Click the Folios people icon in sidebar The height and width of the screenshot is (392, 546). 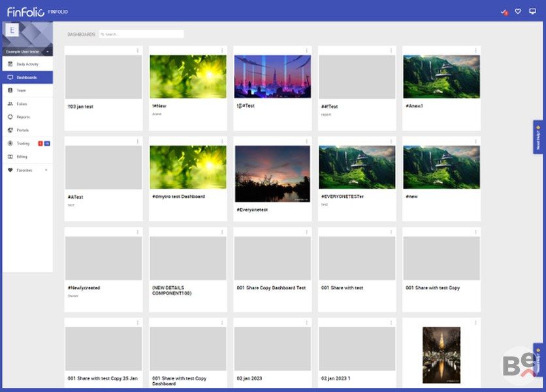tap(10, 104)
